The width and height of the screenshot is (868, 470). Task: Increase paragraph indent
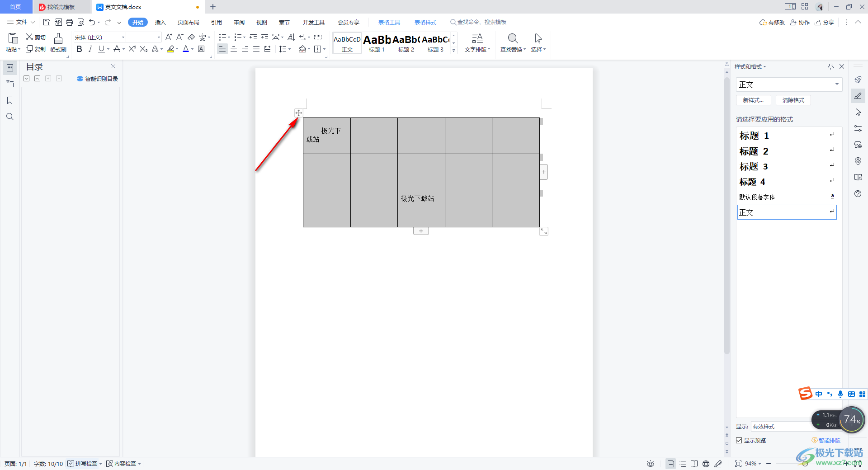[264, 37]
